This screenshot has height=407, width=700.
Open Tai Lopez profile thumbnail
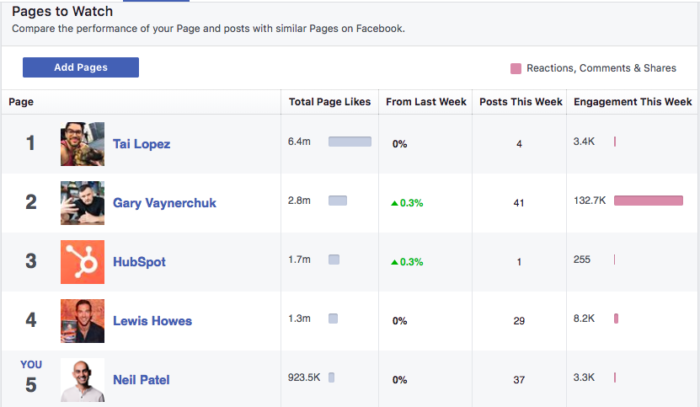tap(83, 144)
